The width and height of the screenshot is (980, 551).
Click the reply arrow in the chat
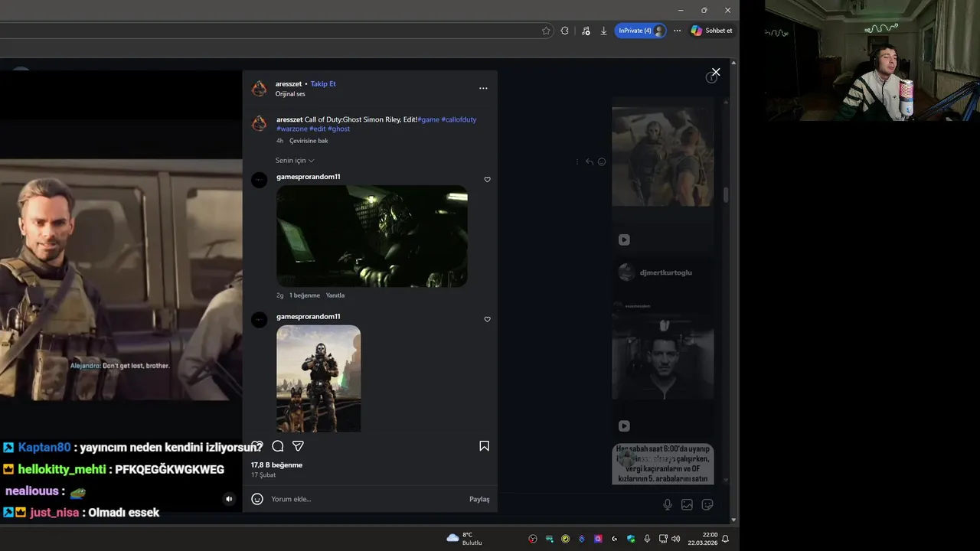click(589, 161)
